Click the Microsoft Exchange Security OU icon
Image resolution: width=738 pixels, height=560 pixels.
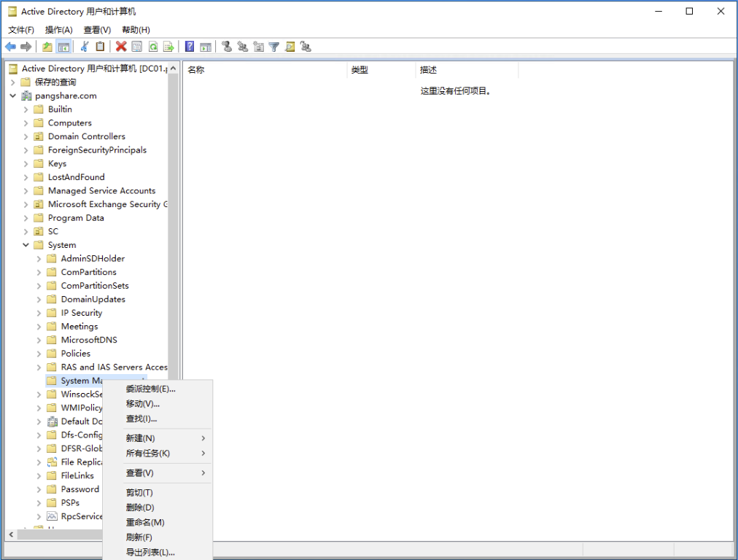click(x=39, y=204)
